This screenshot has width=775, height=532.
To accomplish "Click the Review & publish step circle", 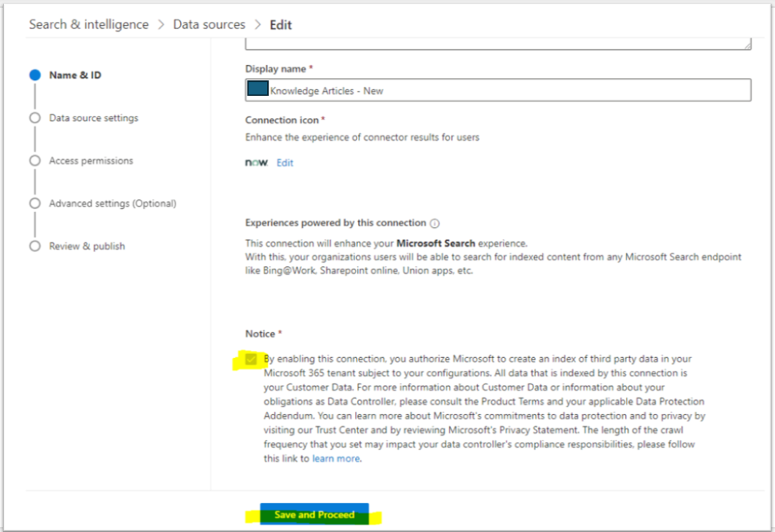I will pos(33,246).
